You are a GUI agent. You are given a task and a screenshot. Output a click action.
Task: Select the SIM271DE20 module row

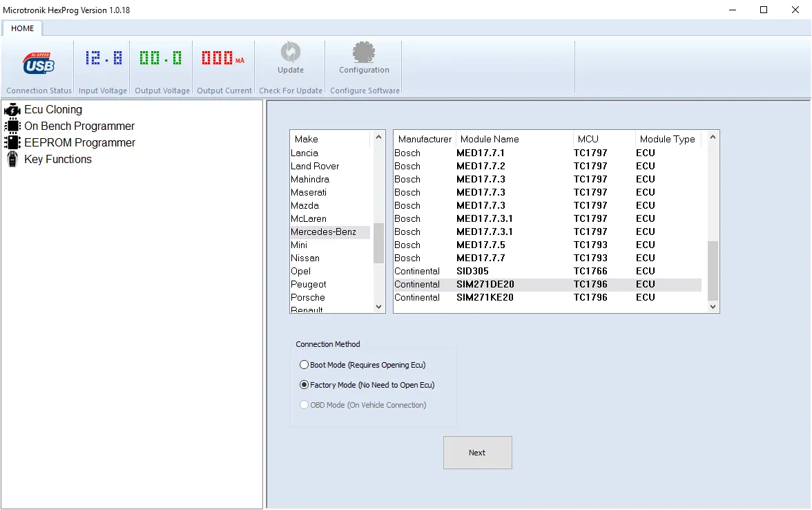point(548,284)
